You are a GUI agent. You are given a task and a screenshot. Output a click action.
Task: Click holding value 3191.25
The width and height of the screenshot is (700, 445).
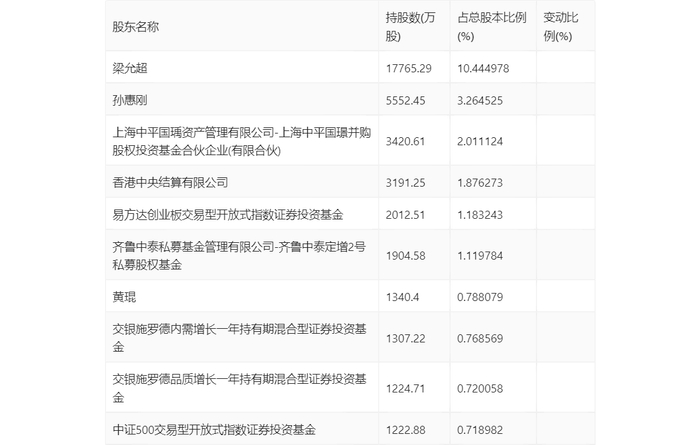(x=405, y=183)
